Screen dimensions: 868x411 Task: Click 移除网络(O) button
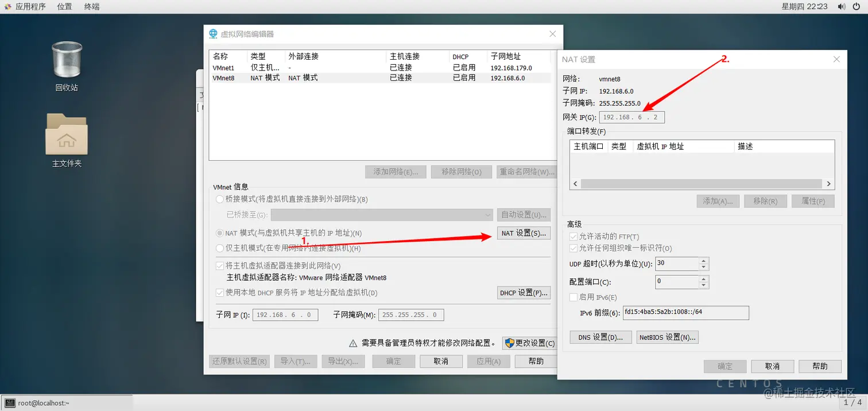point(462,172)
